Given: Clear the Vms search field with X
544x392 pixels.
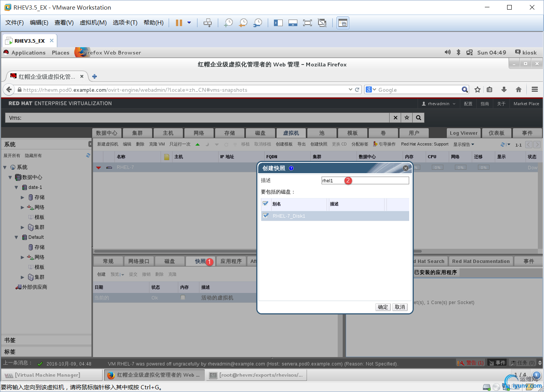Looking at the screenshot, I should pyautogui.click(x=395, y=118).
